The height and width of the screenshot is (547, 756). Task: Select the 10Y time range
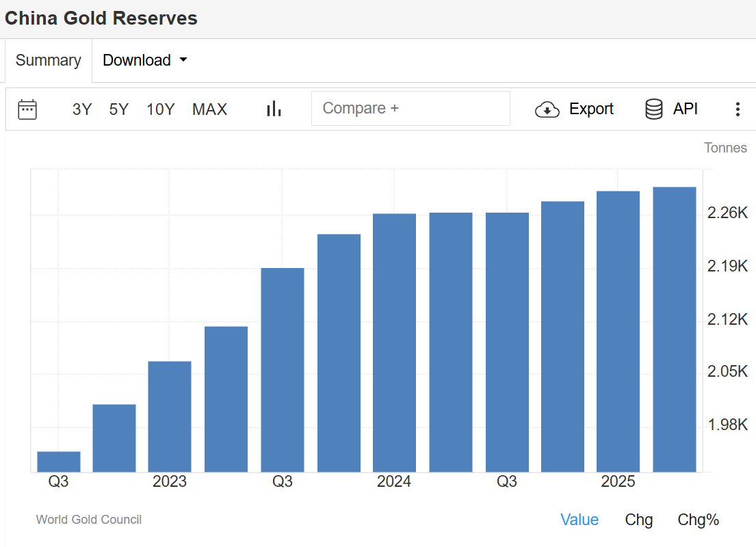point(161,109)
